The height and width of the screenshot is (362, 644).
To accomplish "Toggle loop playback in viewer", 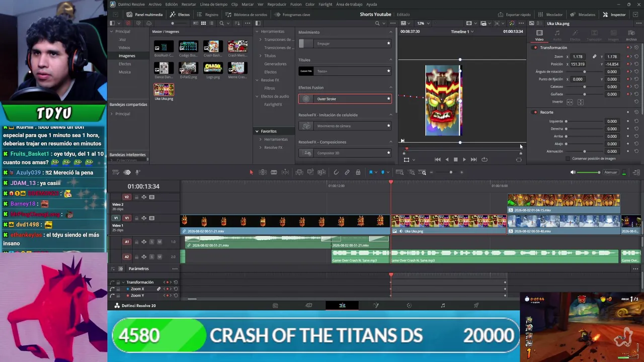I will [x=485, y=159].
